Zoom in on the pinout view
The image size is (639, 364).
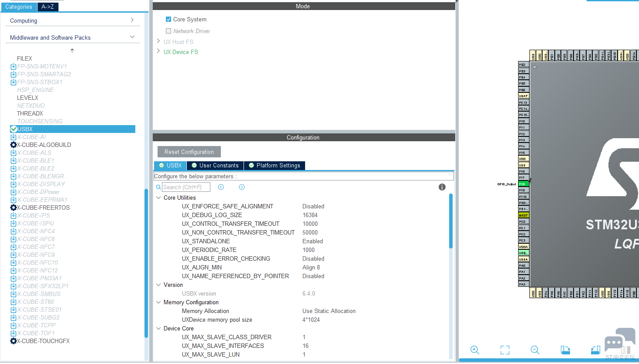(475, 350)
